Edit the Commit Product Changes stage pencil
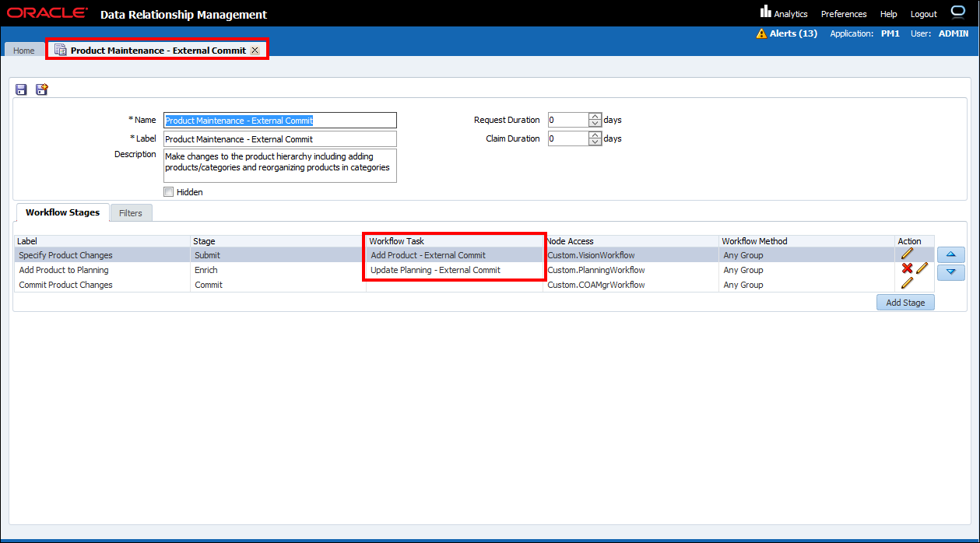The width and height of the screenshot is (980, 543). (x=907, y=283)
